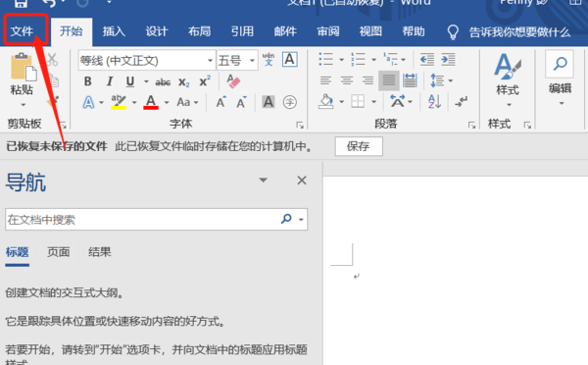Click the clear formatting eraser icon
The image size is (588, 365).
233,81
